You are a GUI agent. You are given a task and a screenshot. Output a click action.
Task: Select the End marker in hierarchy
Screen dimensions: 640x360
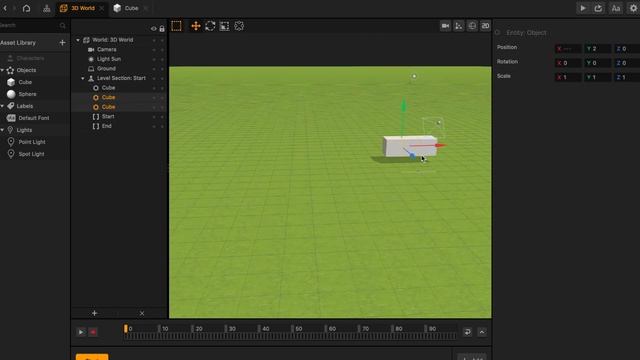[107, 126]
